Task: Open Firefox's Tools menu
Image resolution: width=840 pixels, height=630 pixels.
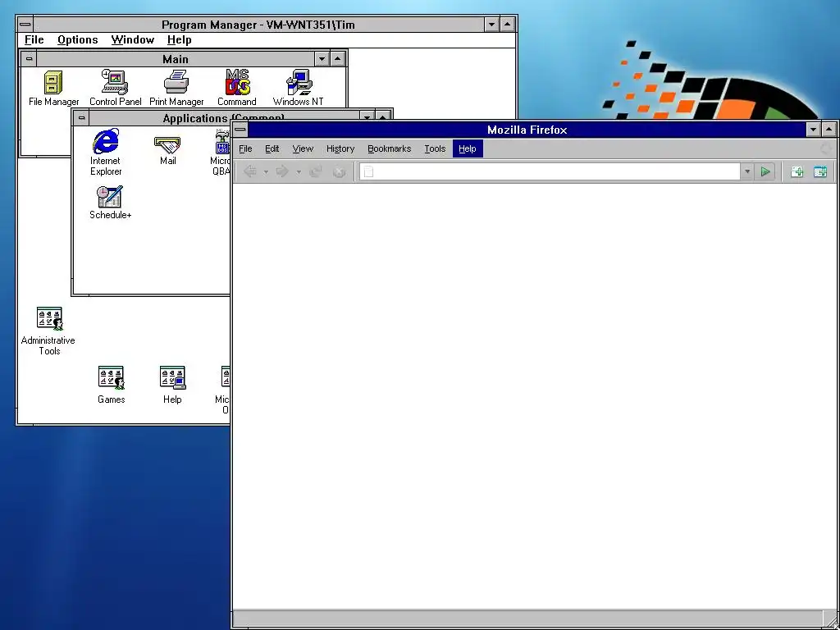Action: click(x=435, y=149)
